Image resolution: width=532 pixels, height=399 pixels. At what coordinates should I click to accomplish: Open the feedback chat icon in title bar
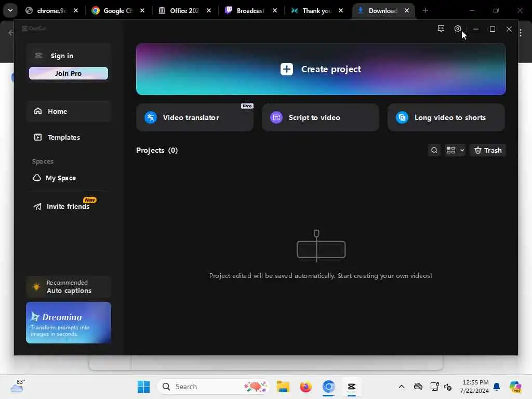[x=441, y=29]
